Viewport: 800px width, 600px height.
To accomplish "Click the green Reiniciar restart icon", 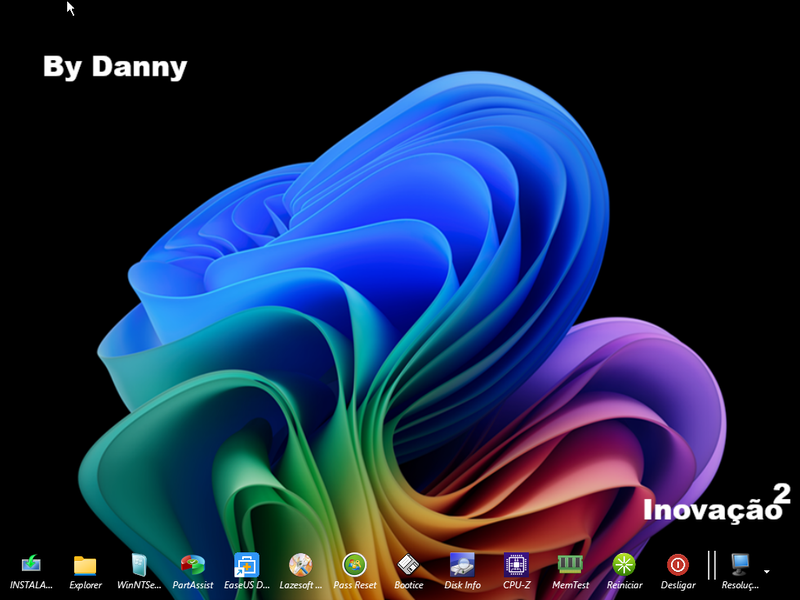I will coord(624,565).
